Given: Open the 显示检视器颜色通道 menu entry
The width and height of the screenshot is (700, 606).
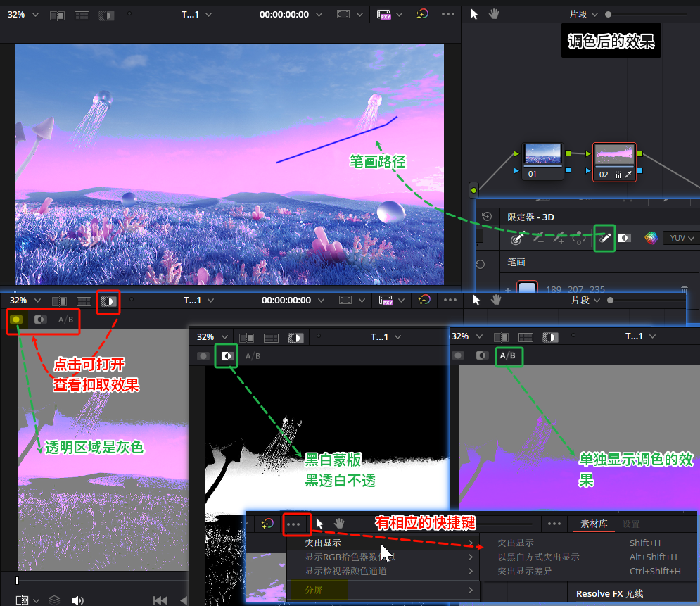Looking at the screenshot, I should pos(384,572).
